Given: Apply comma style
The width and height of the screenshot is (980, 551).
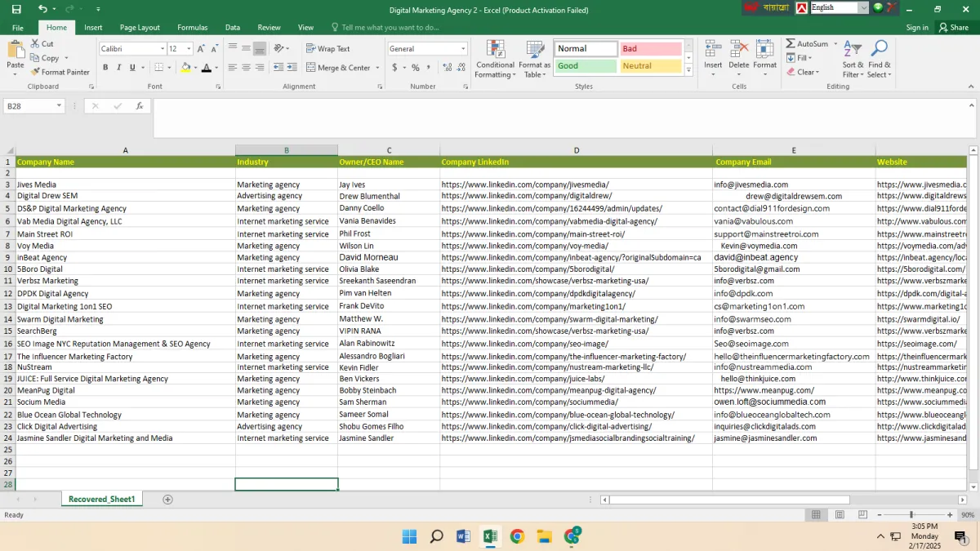Looking at the screenshot, I should click(429, 68).
